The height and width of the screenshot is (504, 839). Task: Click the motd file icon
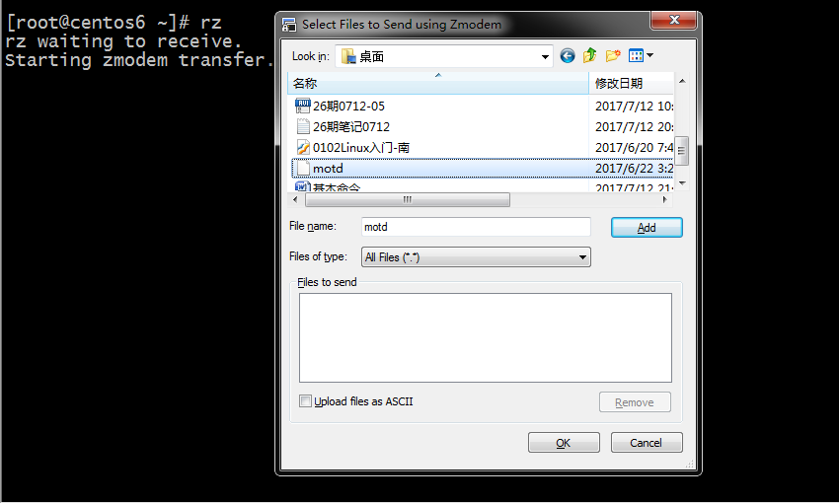click(303, 169)
